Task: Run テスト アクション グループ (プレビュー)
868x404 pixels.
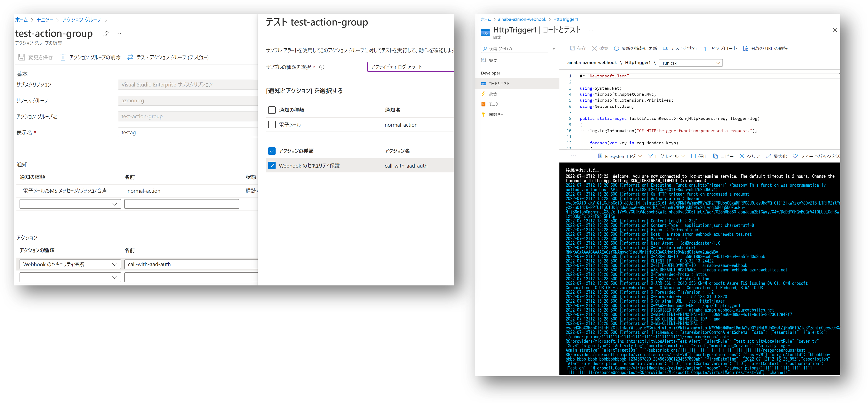Action: click(x=168, y=57)
